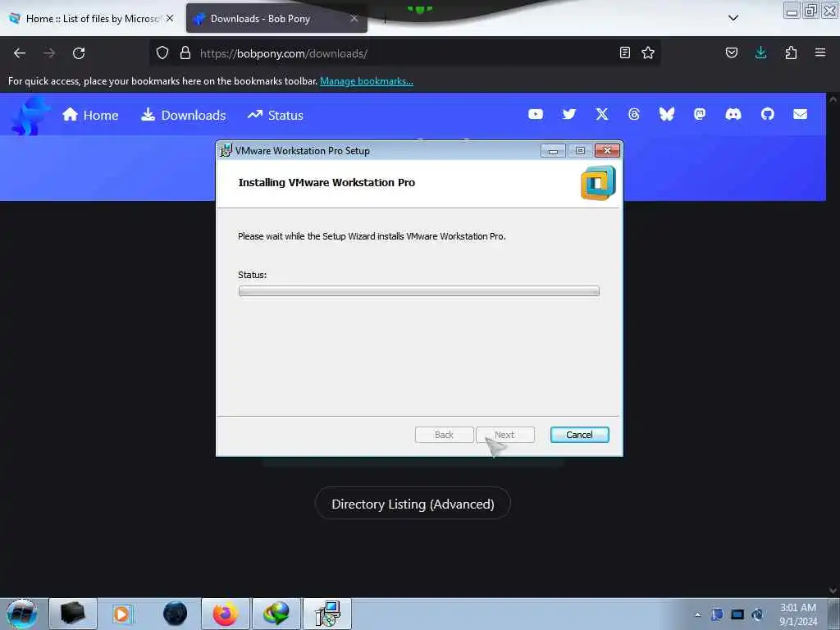List all tabs dropdown chevron
The width and height of the screenshot is (840, 630).
[x=733, y=18]
